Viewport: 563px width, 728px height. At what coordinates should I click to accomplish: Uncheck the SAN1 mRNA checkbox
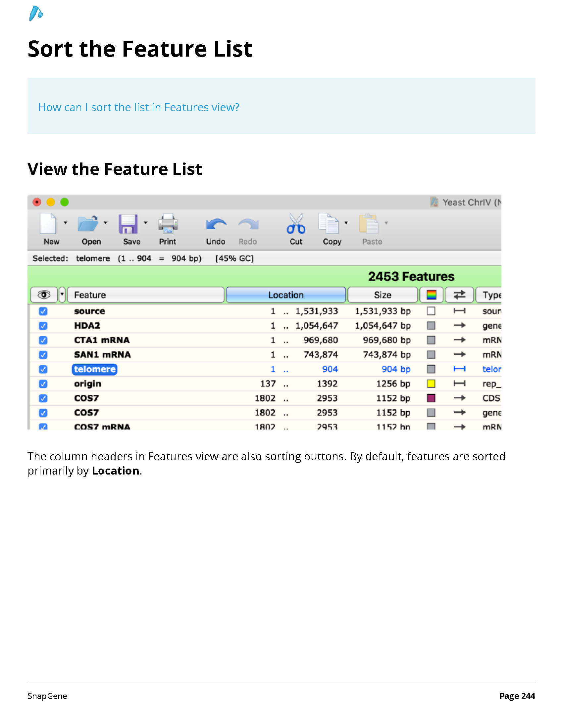(43, 355)
